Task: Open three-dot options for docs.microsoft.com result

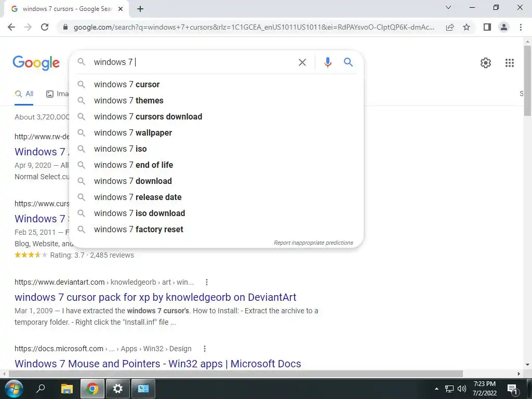Action: pyautogui.click(x=204, y=349)
